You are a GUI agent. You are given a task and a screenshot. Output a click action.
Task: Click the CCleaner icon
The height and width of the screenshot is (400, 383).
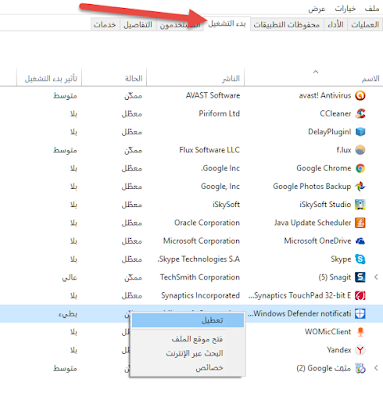pos(360,114)
